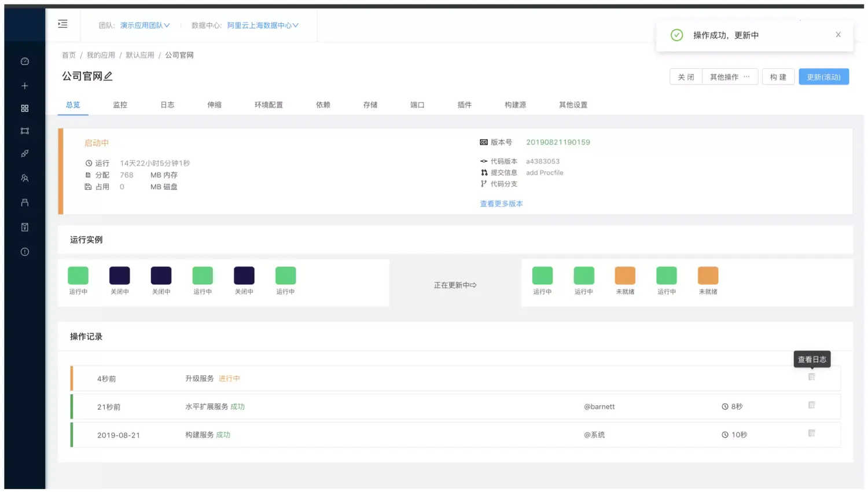The height and width of the screenshot is (492, 868).
Task: Open the 查看更多版本 link
Action: 501,204
